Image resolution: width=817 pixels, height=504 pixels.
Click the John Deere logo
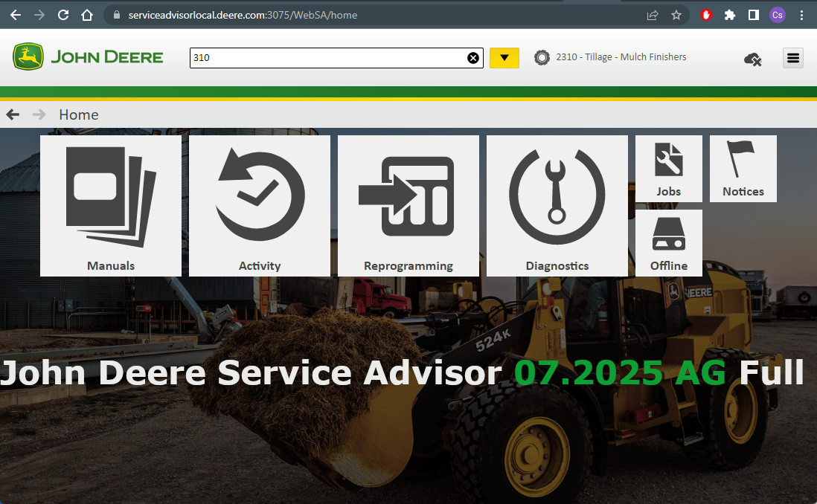tap(87, 56)
